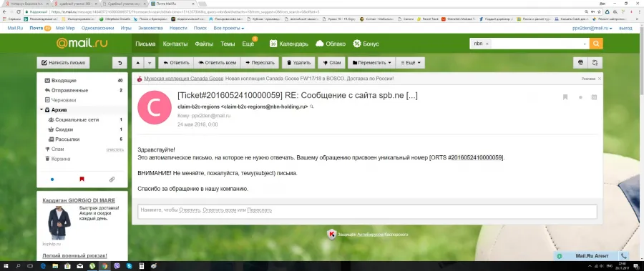Open the search options dropdown arrow
The image size is (644, 271).
tap(585, 44)
